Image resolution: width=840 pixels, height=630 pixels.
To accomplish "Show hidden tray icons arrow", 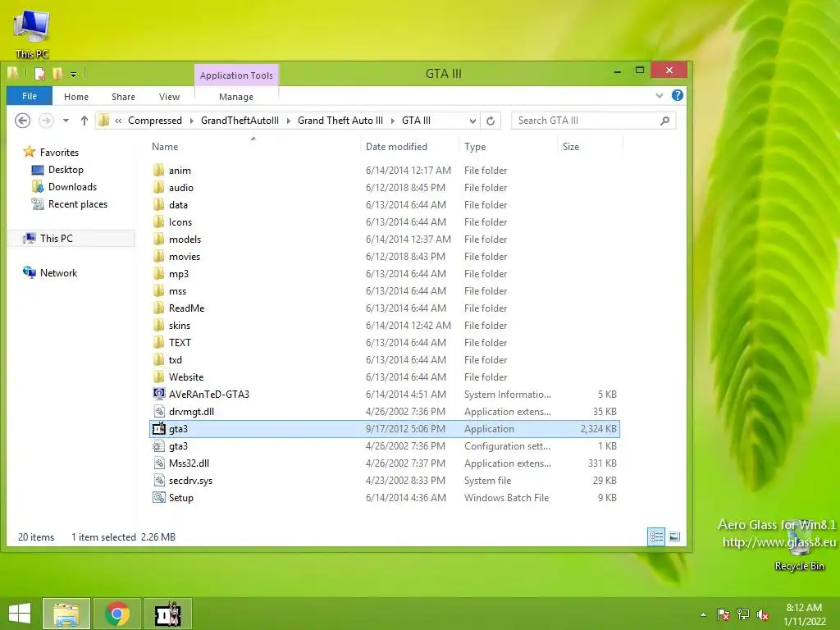I will [703, 614].
